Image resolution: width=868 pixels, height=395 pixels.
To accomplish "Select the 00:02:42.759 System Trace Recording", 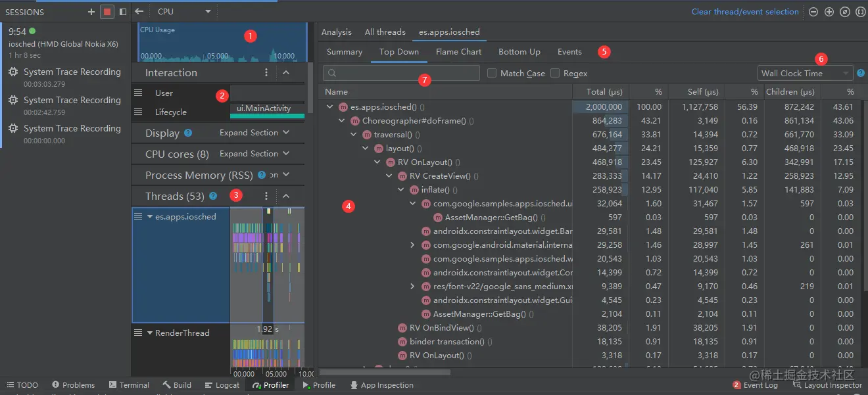I will pyautogui.click(x=64, y=105).
